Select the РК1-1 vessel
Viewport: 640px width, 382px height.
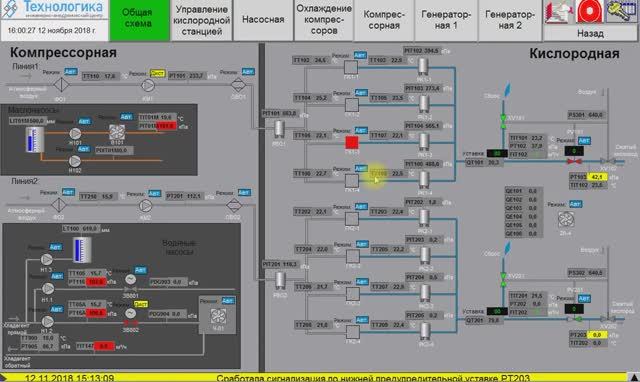pos(423,66)
